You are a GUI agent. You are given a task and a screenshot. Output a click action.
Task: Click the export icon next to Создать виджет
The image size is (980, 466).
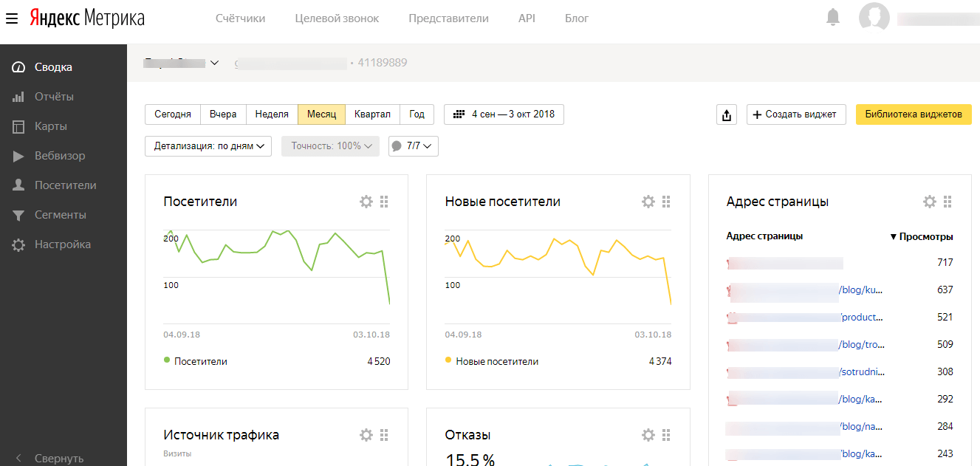pos(726,114)
